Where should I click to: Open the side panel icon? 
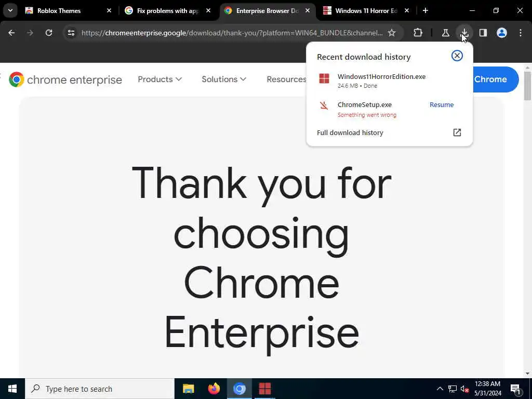(x=483, y=33)
